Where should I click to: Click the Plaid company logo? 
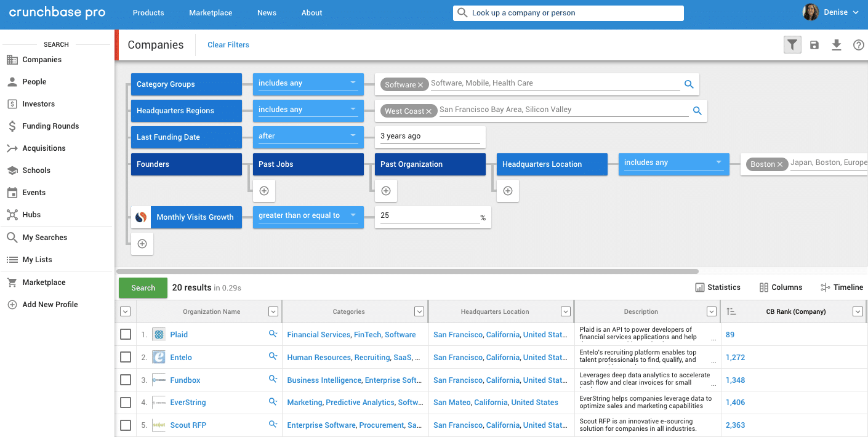pyautogui.click(x=159, y=334)
